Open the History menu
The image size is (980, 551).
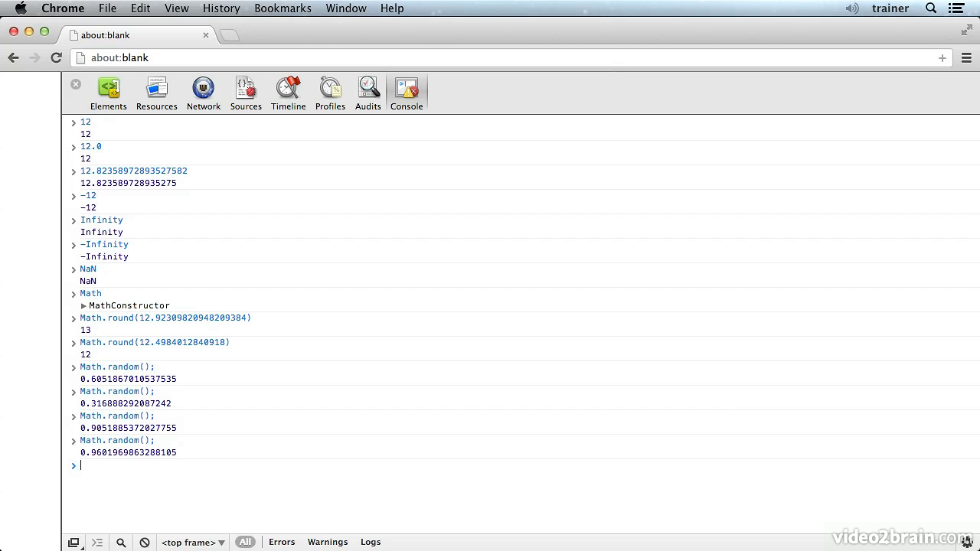(221, 8)
